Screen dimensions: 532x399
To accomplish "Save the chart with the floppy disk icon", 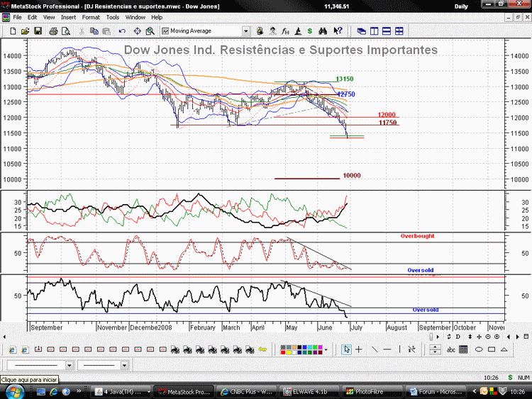I will 38,31.
